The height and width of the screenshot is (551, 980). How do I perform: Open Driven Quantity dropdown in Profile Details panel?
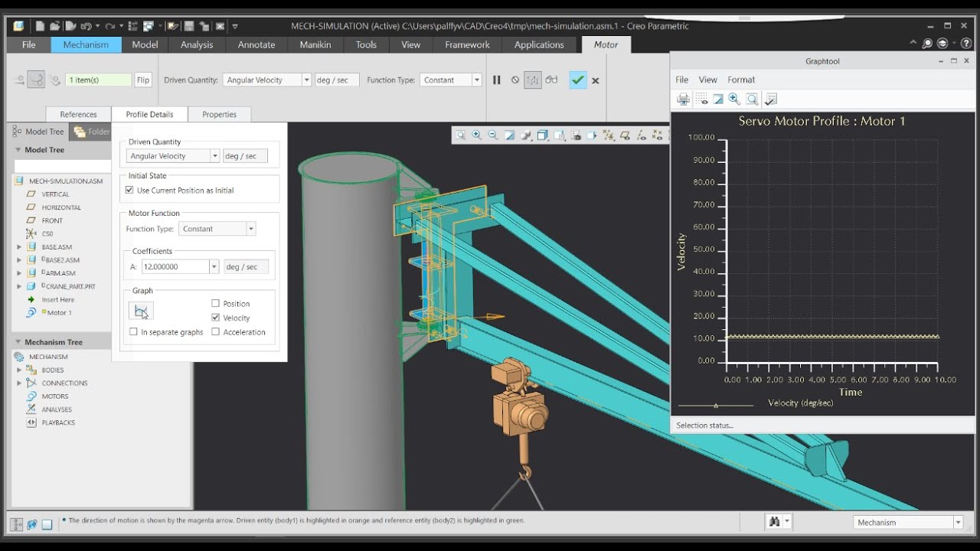click(x=215, y=156)
